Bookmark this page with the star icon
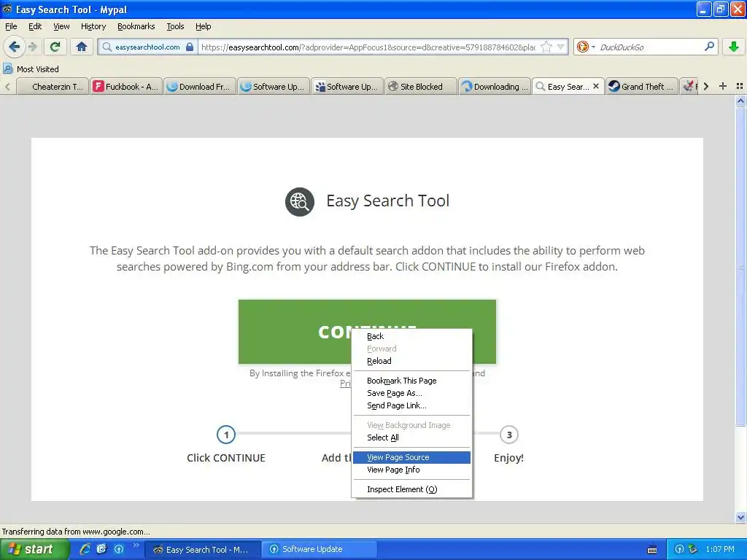This screenshot has height=560, width=747. point(547,47)
